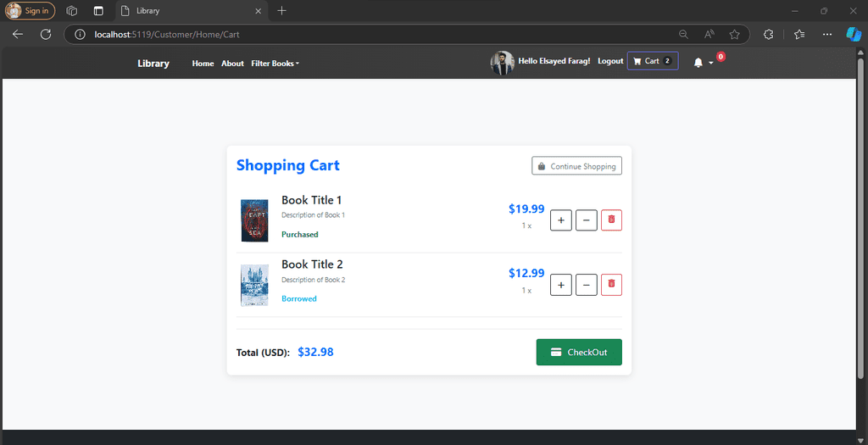Image resolution: width=868 pixels, height=445 pixels.
Task: Click the Logout link
Action: [x=610, y=61]
